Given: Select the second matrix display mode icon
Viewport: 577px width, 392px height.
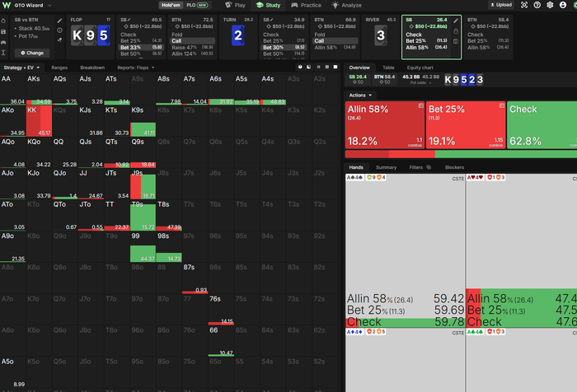Looking at the screenshot, I should [x=309, y=67].
